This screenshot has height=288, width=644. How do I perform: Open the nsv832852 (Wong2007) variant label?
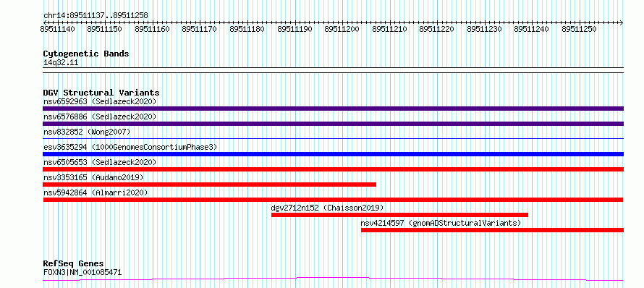(87, 132)
